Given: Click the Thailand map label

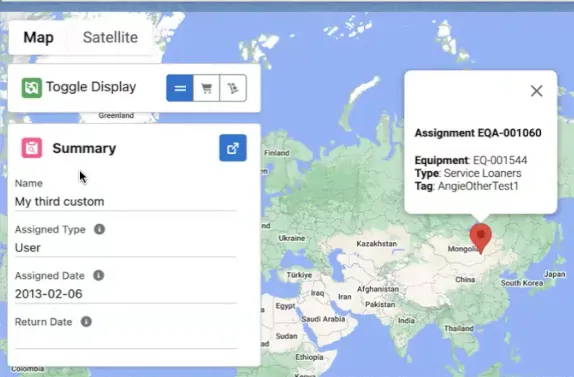Looking at the screenshot, I should [x=459, y=328].
